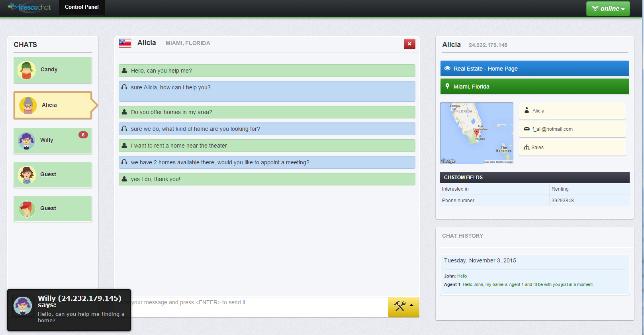Viewport: 644px width, 335px height.
Task: Open Candy's chat in the list
Action: (53, 70)
